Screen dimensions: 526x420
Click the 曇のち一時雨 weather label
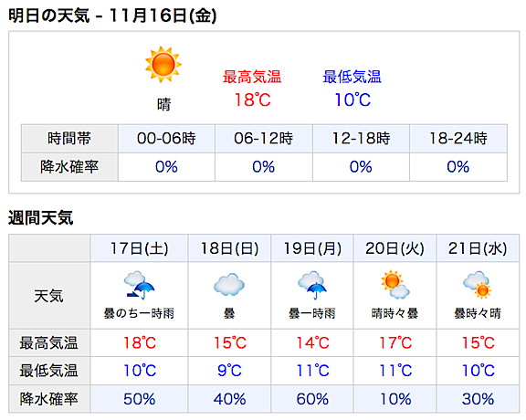(x=139, y=314)
